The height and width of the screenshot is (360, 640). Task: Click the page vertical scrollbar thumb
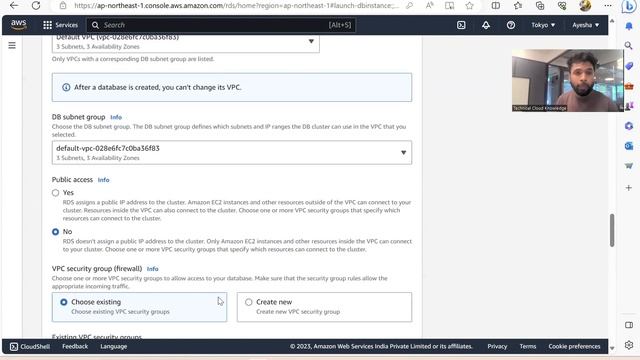(612, 230)
